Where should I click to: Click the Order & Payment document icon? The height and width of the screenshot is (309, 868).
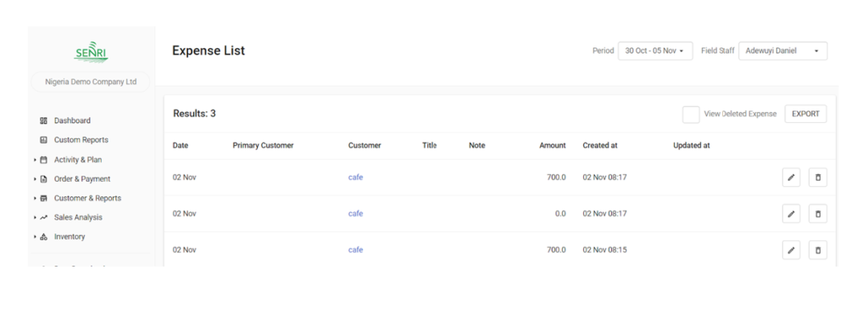(44, 179)
